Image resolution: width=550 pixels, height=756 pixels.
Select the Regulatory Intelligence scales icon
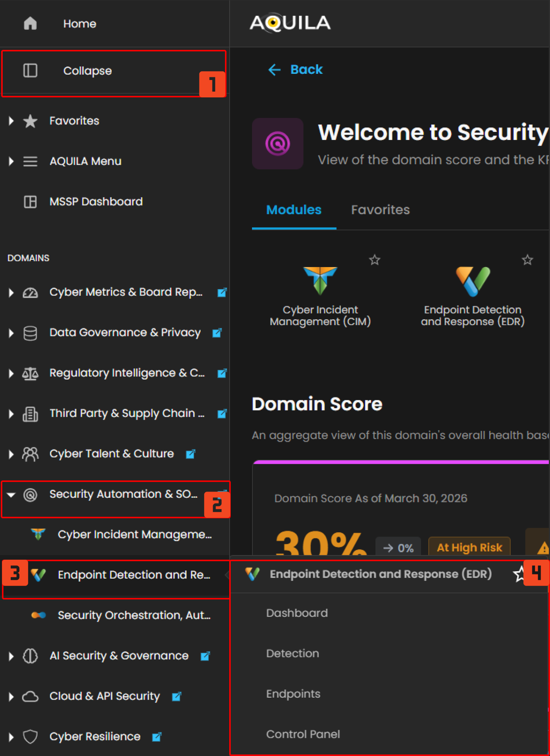(30, 373)
